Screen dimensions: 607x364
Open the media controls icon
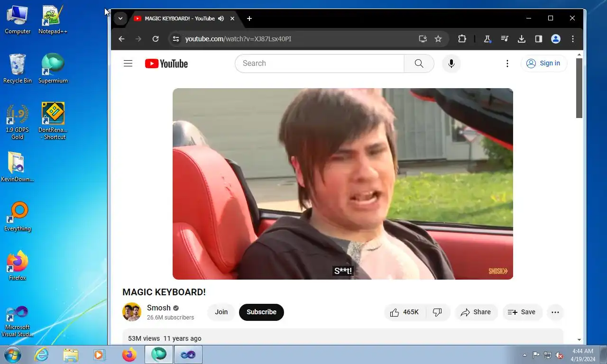505,39
